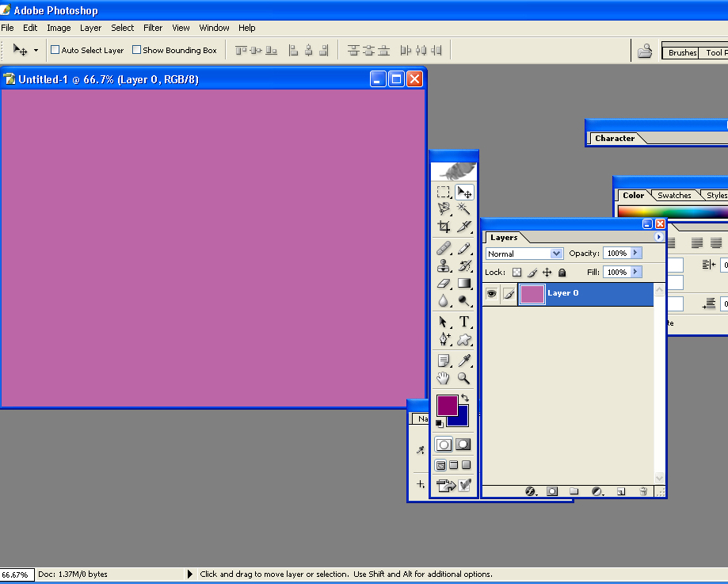The height and width of the screenshot is (584, 728).
Task: Expand the Opacity slider arrow
Action: point(635,254)
